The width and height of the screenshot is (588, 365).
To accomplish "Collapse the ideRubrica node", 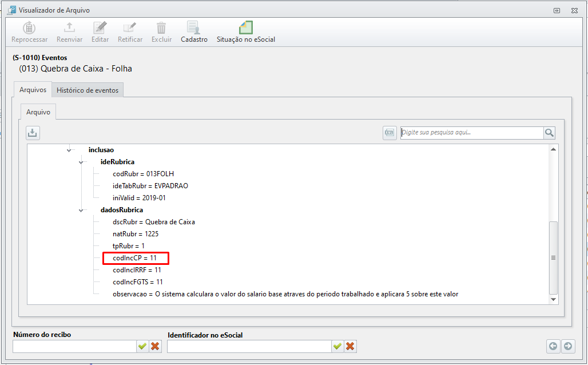I will pos(81,162).
